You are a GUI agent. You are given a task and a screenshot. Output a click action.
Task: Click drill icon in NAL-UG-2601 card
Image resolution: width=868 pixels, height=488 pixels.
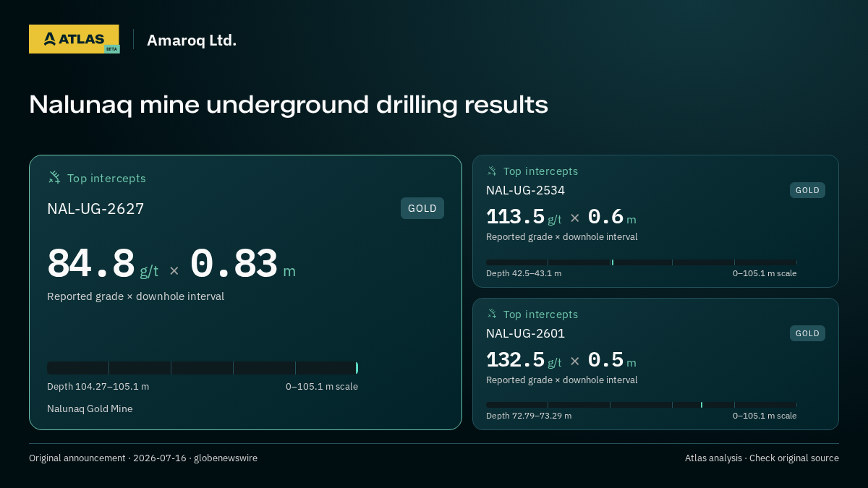coord(492,314)
